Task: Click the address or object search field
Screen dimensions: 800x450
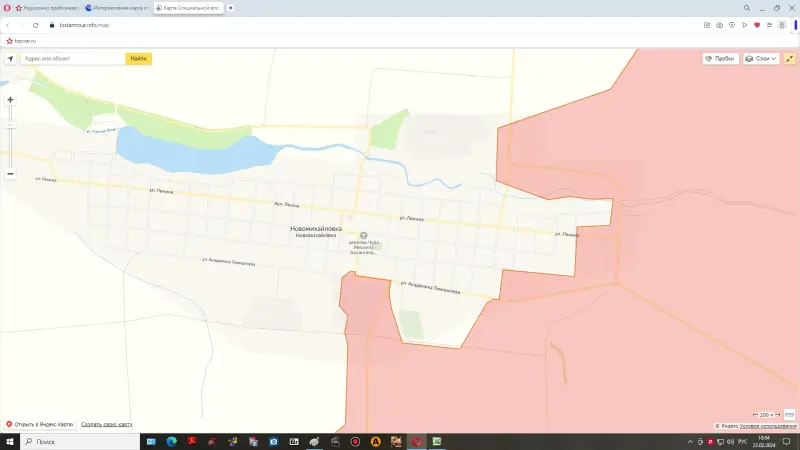Action: 72,59
